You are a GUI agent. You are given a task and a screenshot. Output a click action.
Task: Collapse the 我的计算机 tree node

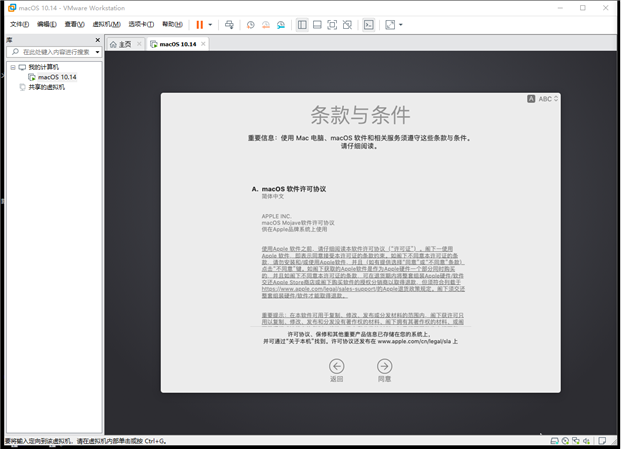coord(13,67)
